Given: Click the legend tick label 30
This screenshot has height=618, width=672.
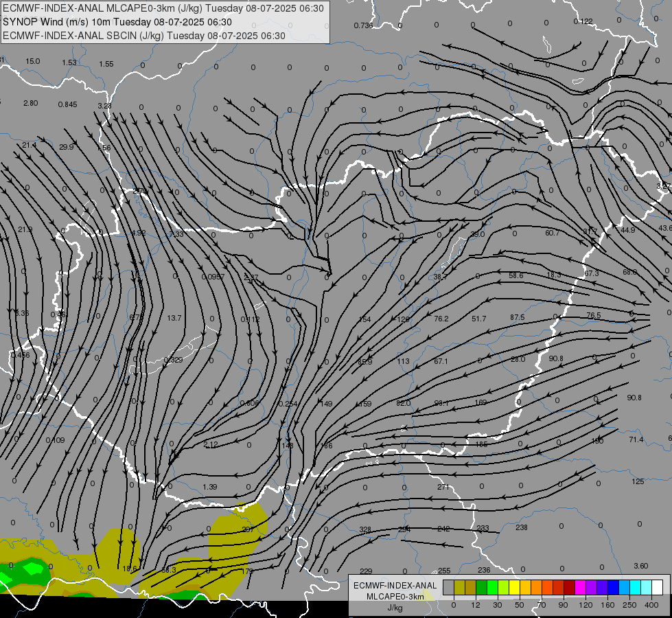Looking at the screenshot, I should 497,605.
